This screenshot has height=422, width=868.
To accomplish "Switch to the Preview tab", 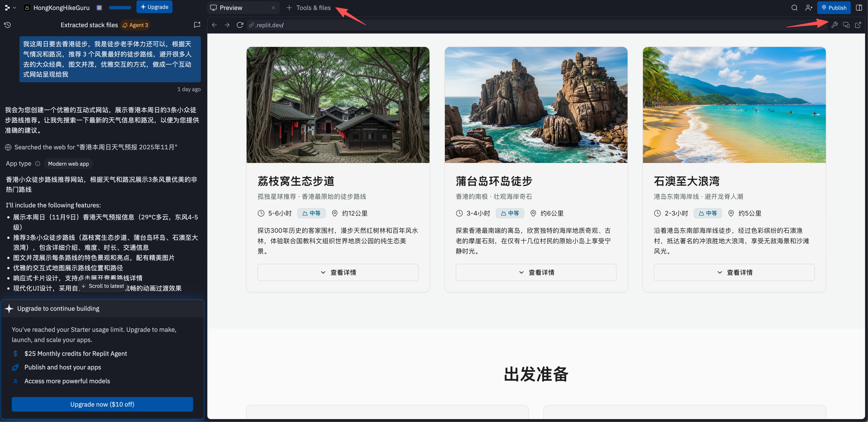I will (231, 8).
